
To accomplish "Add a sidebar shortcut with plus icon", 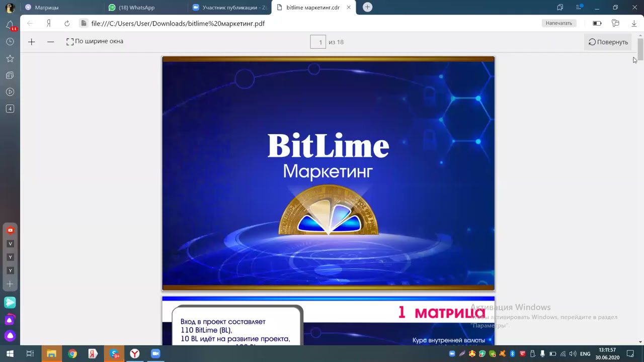I will [x=10, y=284].
